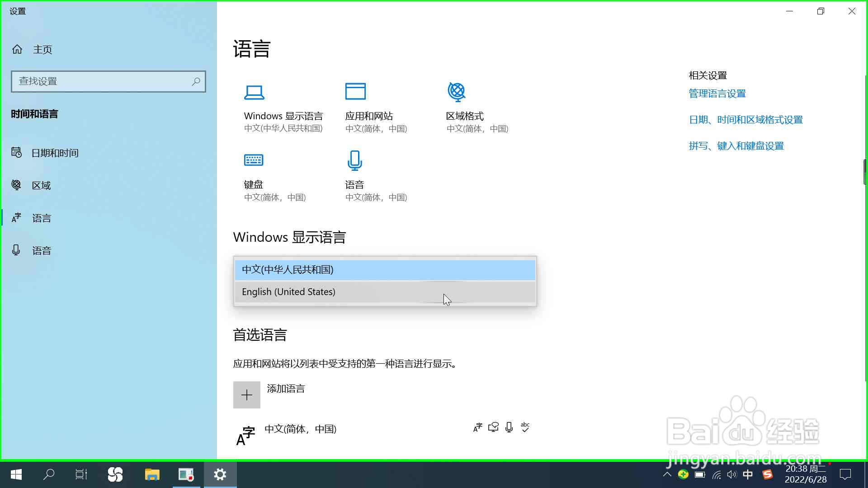Screen dimensions: 868x488
Task: Click the 查找设置 search field
Action: (108, 81)
